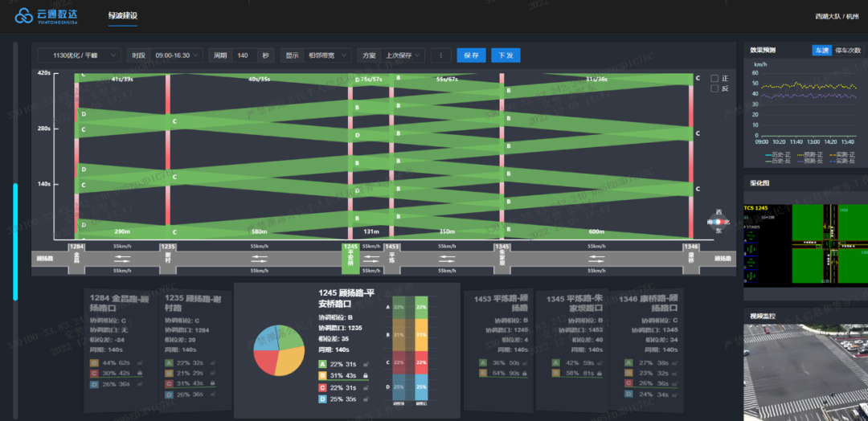Click the 下发 button
This screenshot has width=868, height=421.
(506, 56)
